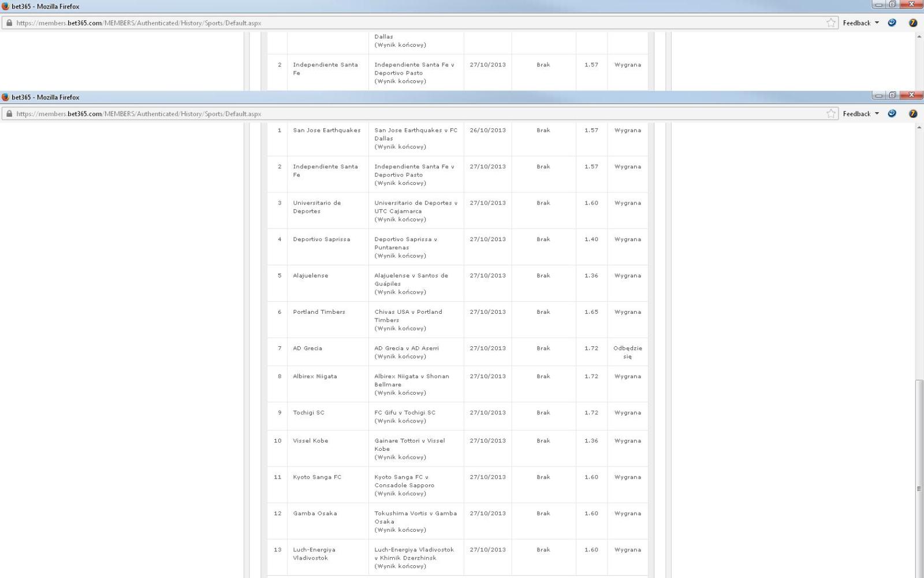Click 'Odbędzie się' status in AD Grecia row
The width and height of the screenshot is (924, 578).
(x=628, y=353)
